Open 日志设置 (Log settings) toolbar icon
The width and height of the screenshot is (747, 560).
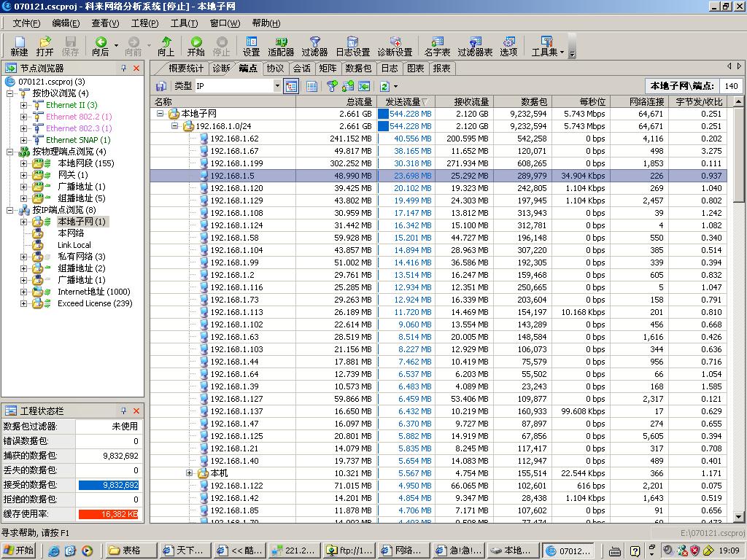click(x=352, y=46)
